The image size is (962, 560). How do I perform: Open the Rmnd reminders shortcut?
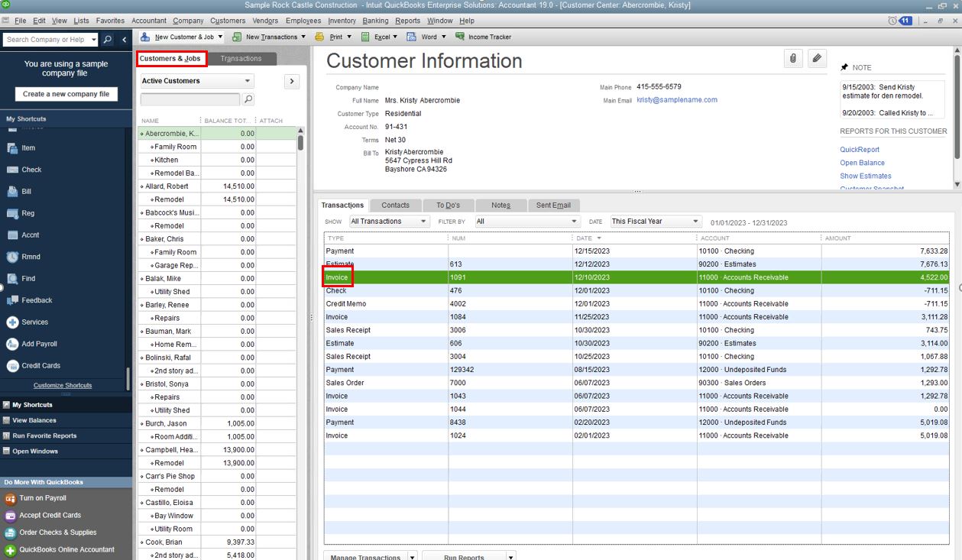(x=23, y=257)
